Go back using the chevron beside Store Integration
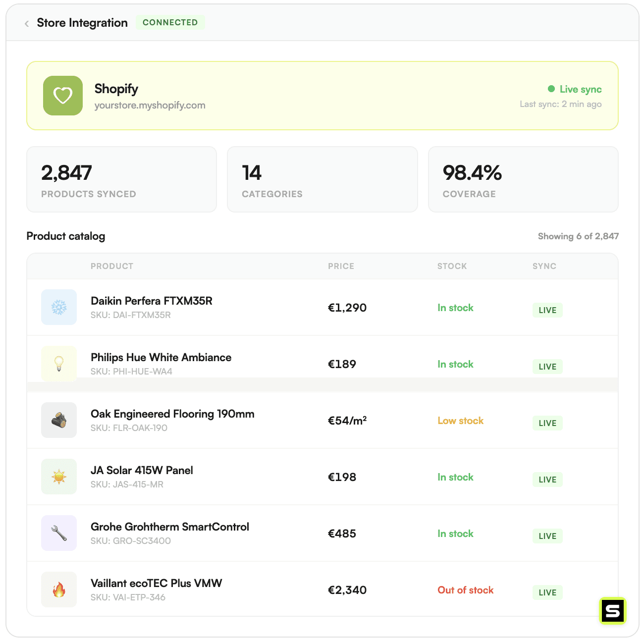644x644 pixels. 27,23
